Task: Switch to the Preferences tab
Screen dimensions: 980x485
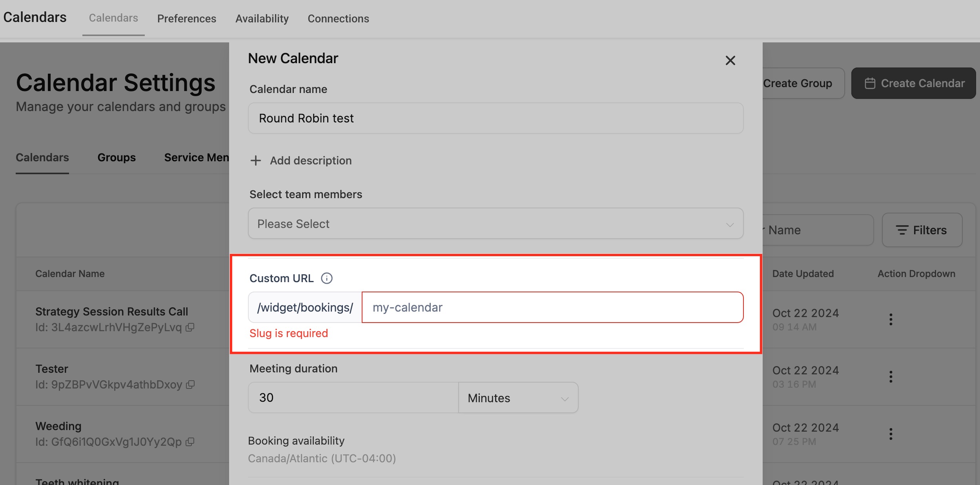Action: [x=187, y=18]
